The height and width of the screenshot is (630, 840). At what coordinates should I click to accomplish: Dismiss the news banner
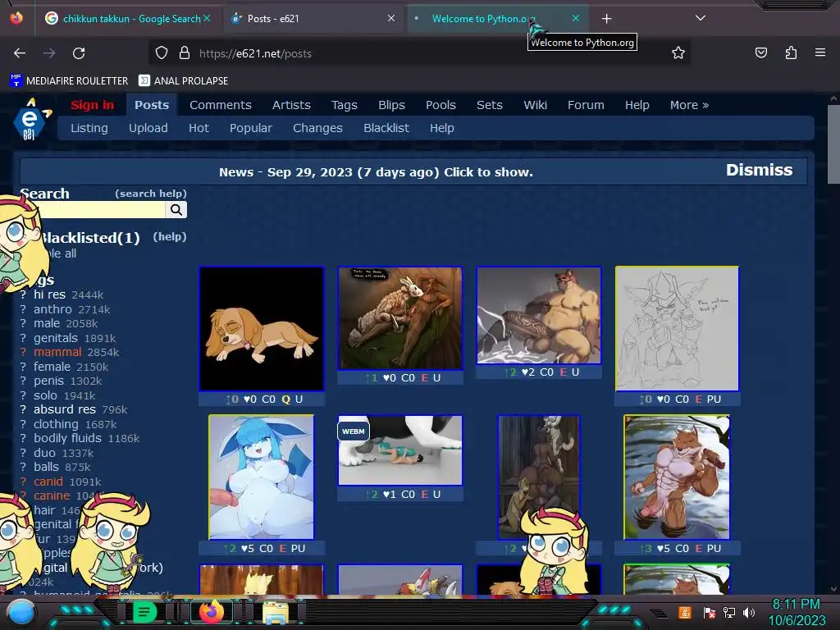(x=759, y=170)
